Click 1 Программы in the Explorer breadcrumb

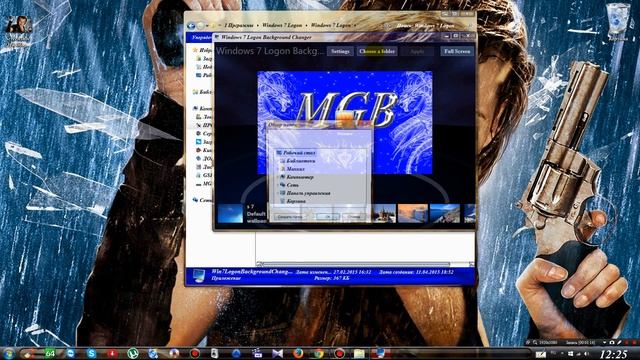pyautogui.click(x=238, y=25)
